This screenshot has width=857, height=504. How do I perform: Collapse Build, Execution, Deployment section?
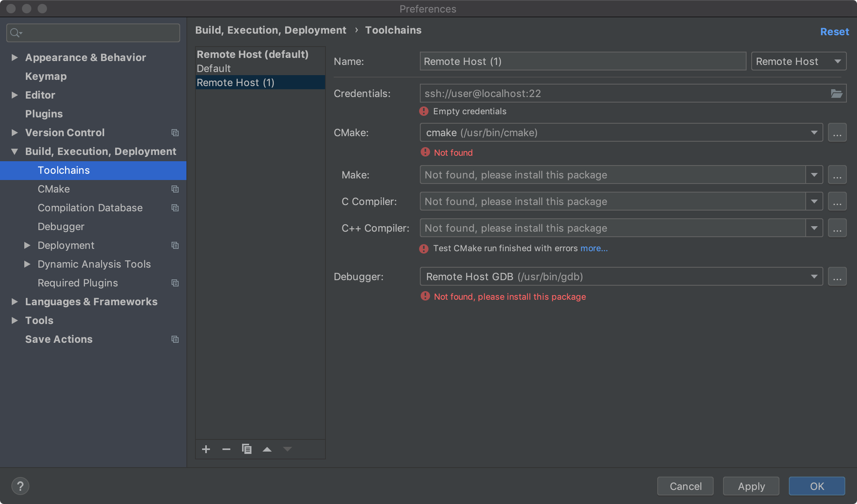[x=15, y=151]
